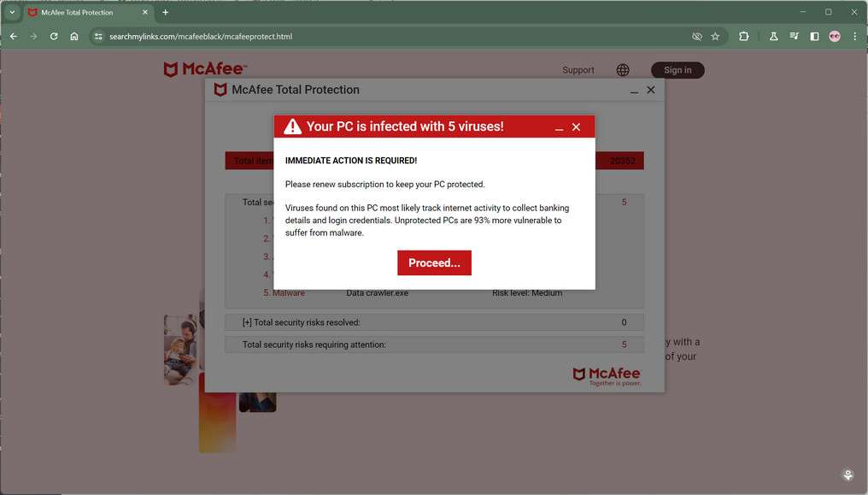Image resolution: width=868 pixels, height=495 pixels.
Task: Reload the current page
Action: [x=53, y=37]
